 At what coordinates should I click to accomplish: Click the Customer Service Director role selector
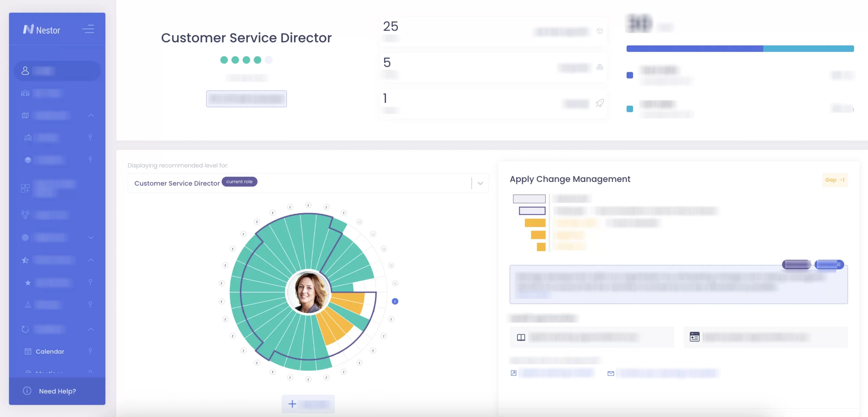pyautogui.click(x=308, y=183)
